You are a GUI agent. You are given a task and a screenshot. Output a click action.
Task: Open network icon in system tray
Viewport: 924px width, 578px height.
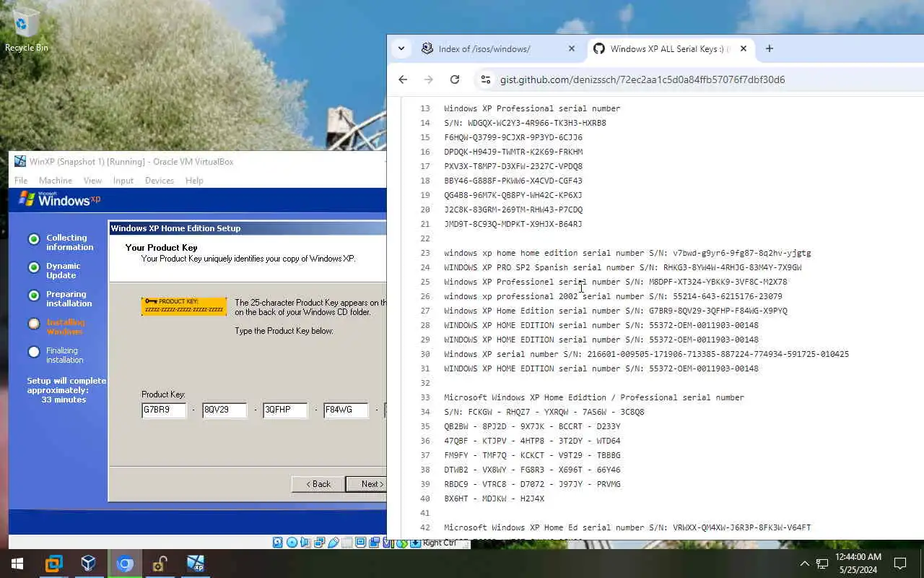click(x=822, y=564)
